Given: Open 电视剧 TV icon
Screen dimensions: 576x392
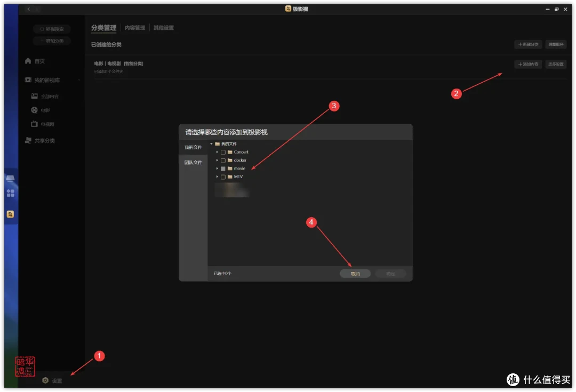Looking at the screenshot, I should point(34,124).
